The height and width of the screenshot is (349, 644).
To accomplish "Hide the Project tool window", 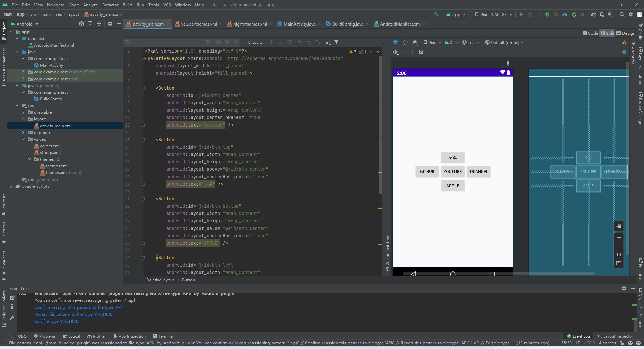I will pos(118,24).
